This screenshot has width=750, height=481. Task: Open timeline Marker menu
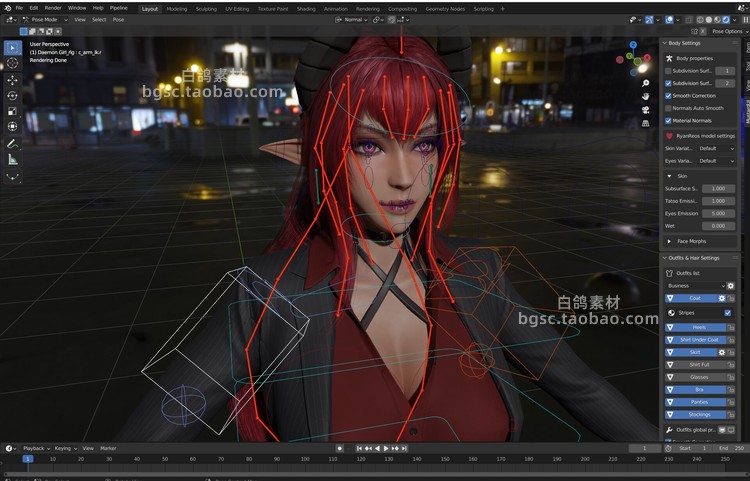[x=108, y=448]
